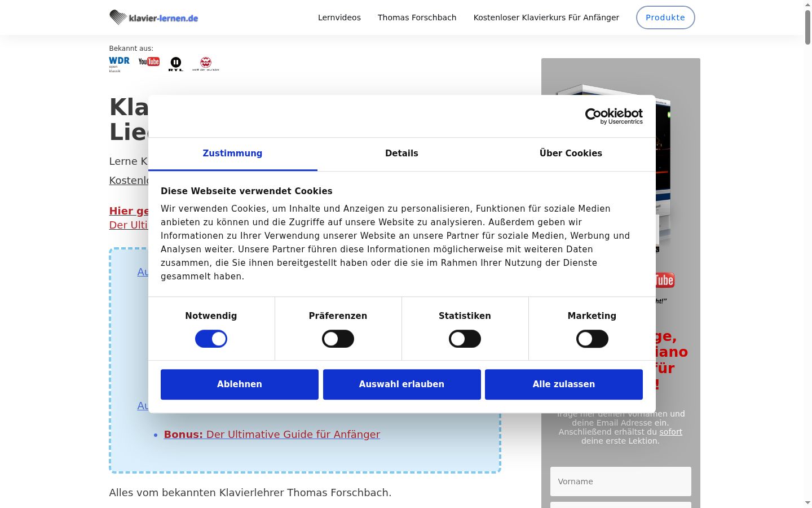Click the RTL logo under Bekannt aus
Screen dimensions: 812x508
176,64
